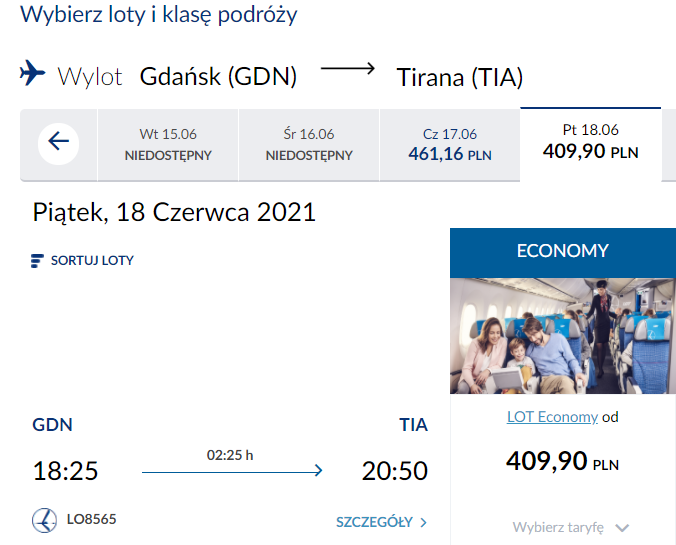Click the 02:25 h flight duration line
This screenshot has height=545, width=676.
click(231, 470)
